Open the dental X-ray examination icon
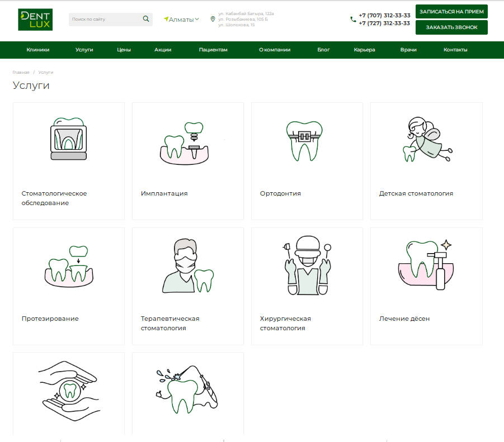504x442 pixels. coord(69,139)
